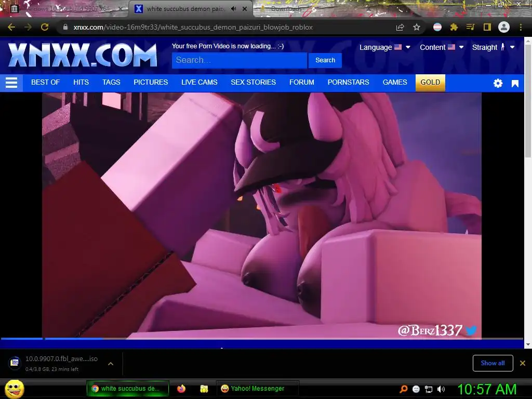Mute audio on the active tab
The height and width of the screenshot is (399, 532).
coord(233,9)
